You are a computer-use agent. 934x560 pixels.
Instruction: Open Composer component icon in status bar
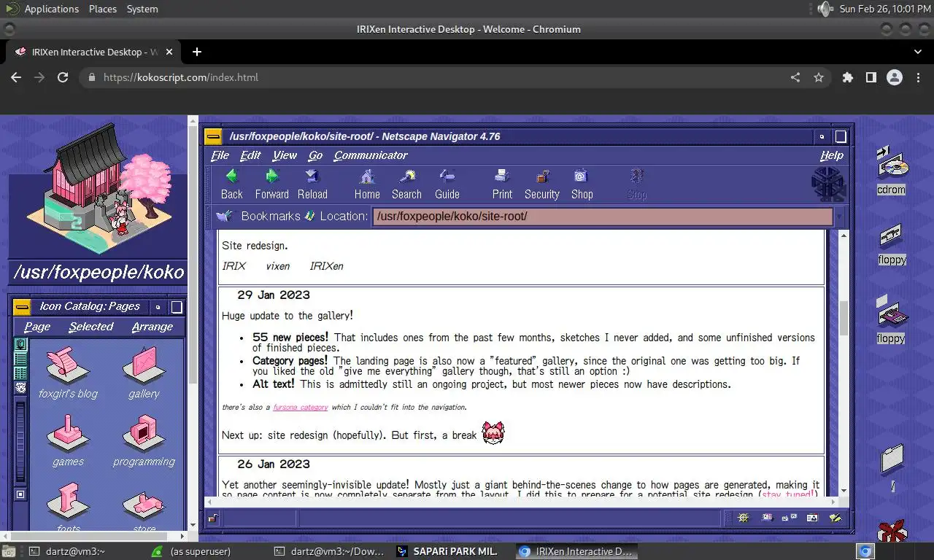[835, 518]
